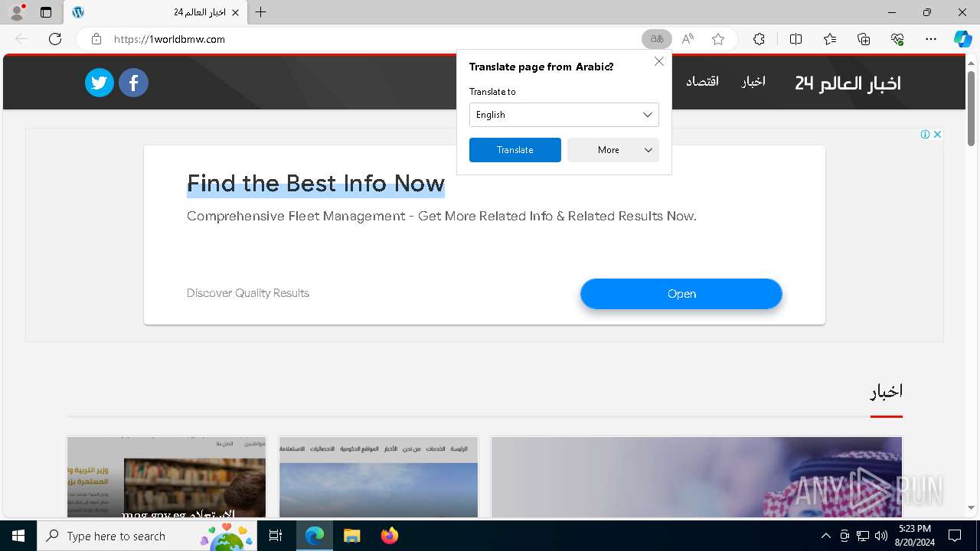The image size is (980, 551).
Task: Click ad info icon
Action: point(925,135)
